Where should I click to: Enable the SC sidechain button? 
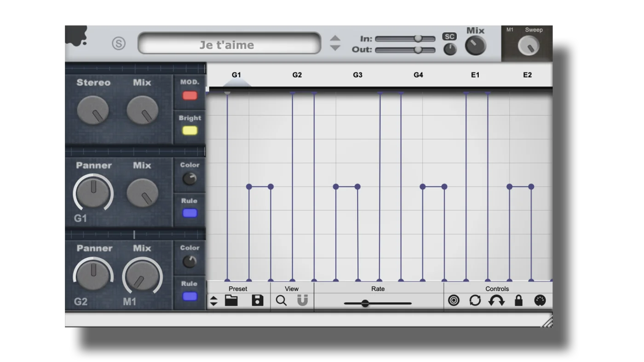tap(449, 36)
